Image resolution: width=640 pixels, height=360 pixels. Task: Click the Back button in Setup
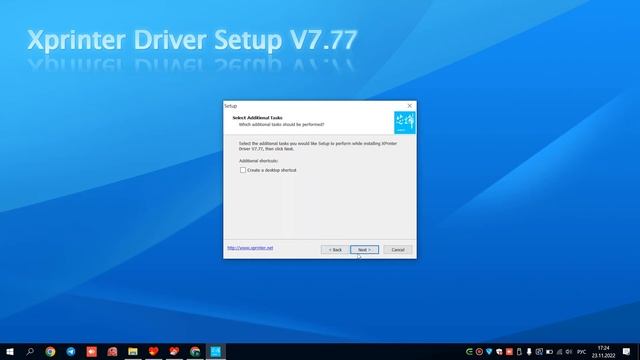pos(335,249)
